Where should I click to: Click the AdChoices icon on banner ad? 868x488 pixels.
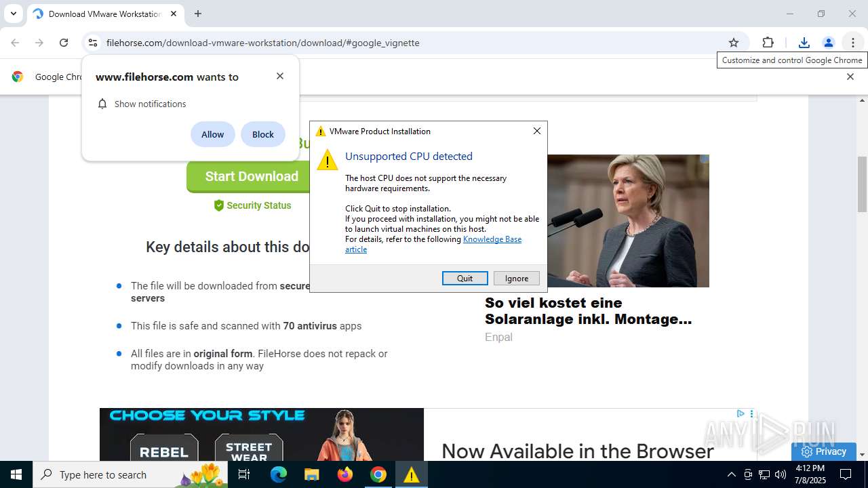[741, 413]
